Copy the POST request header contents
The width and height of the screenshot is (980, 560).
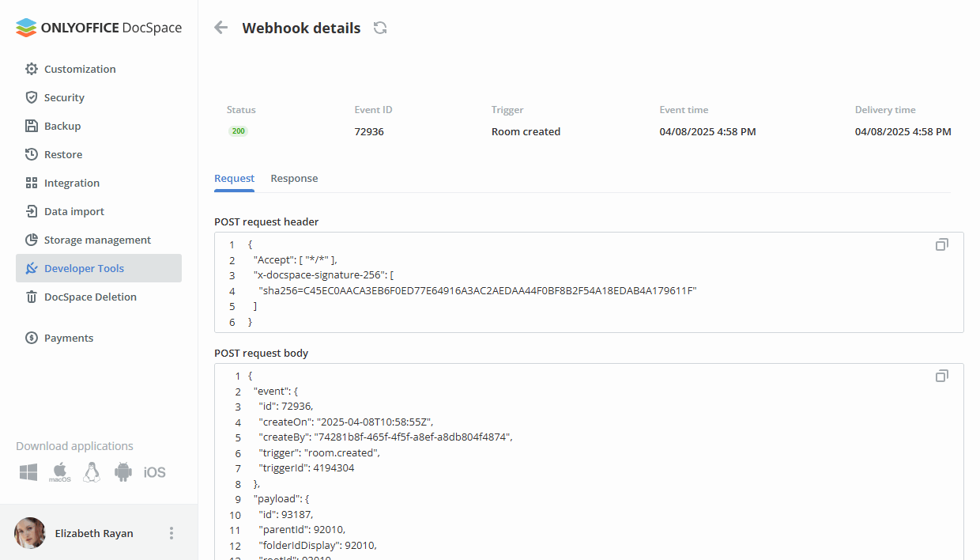pyautogui.click(x=941, y=245)
